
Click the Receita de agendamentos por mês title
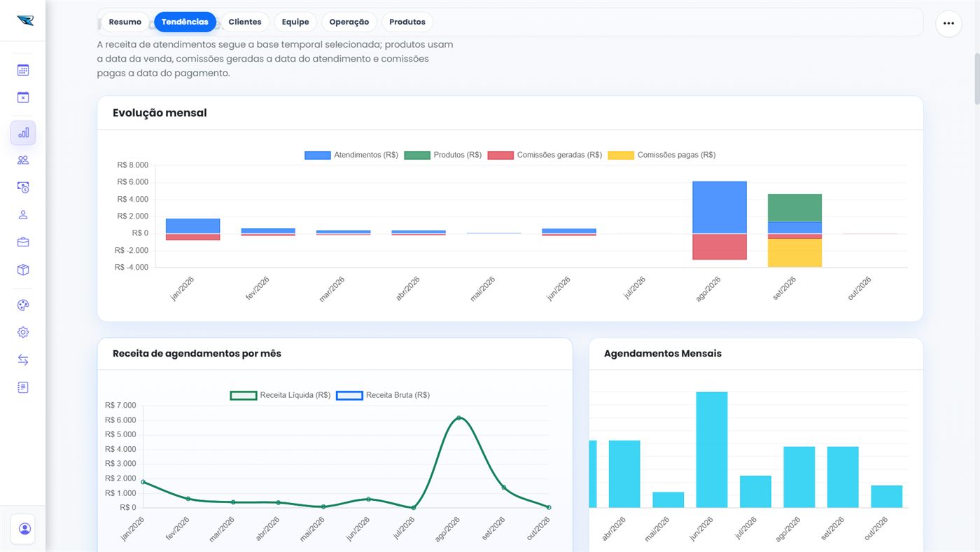[197, 354]
